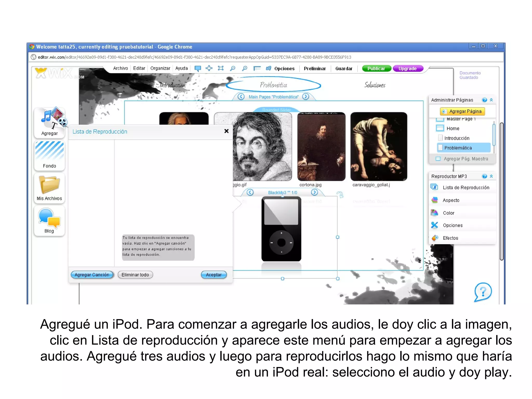The height and width of the screenshot is (399, 532).
Task: Select the cortona.jpg thumbnail image
Action: [321, 147]
